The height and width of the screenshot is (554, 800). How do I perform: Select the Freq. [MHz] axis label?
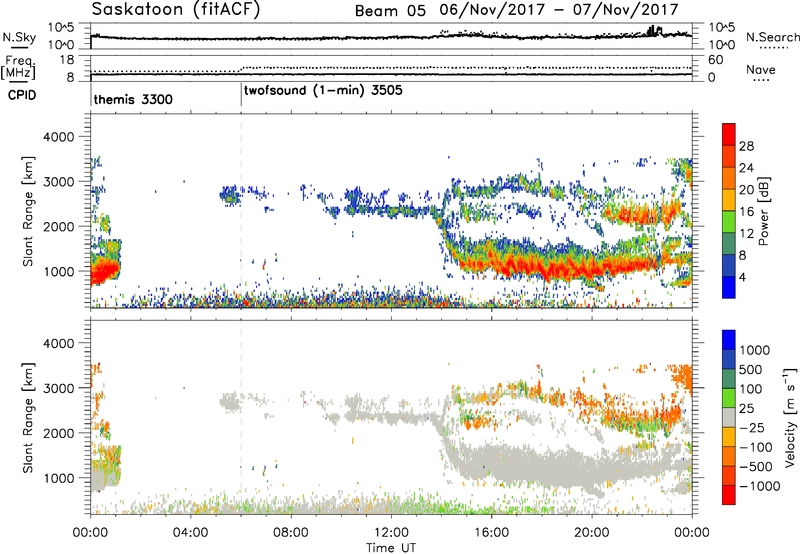[19, 67]
